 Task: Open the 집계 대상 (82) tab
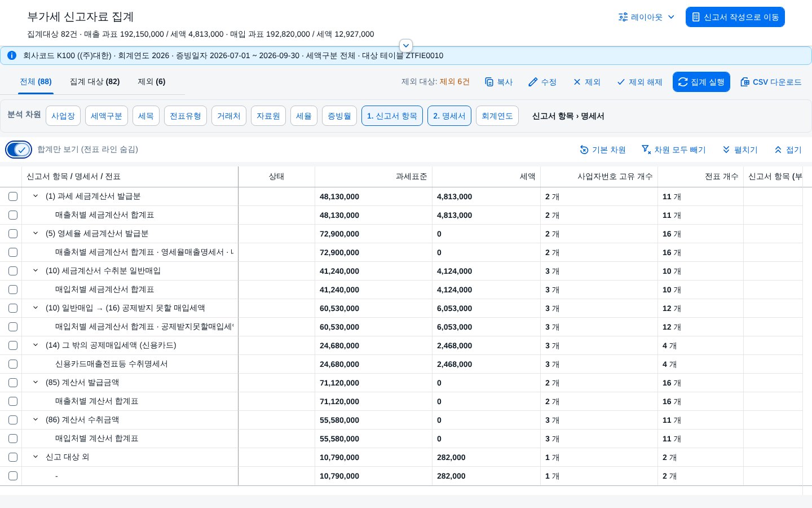click(95, 82)
